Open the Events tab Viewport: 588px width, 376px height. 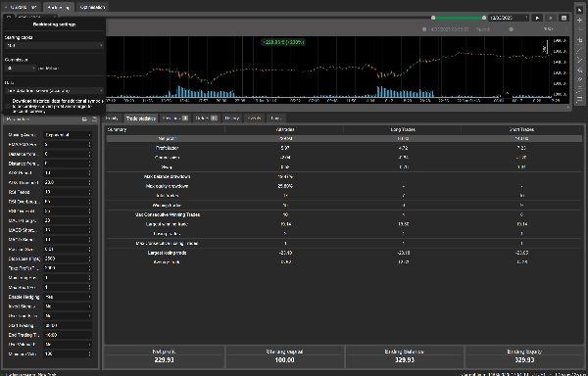(254, 118)
